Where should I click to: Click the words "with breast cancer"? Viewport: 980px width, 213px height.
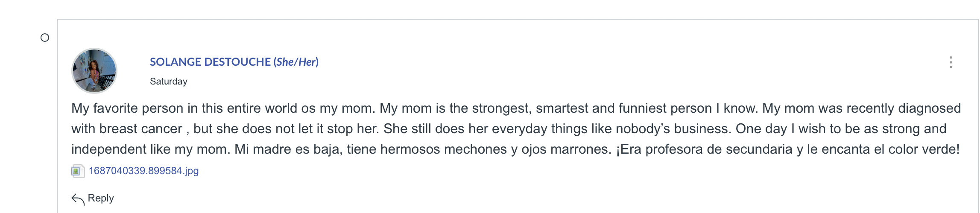127,129
